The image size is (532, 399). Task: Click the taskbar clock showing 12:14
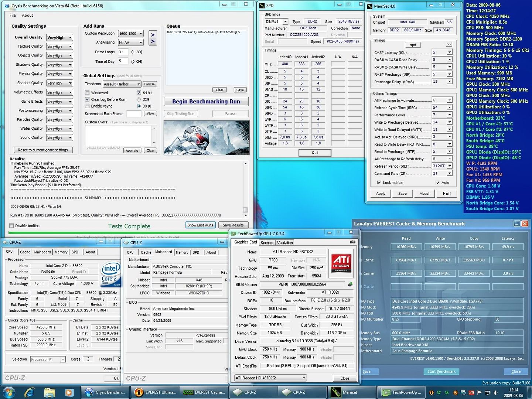click(513, 390)
